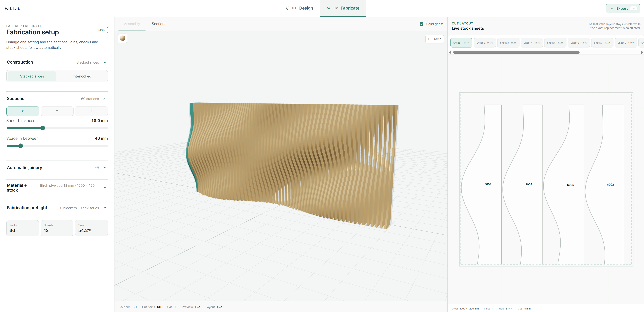Image resolution: width=644 pixels, height=312 pixels.
Task: Click the Yield 54.2% stat card
Action: tap(91, 228)
